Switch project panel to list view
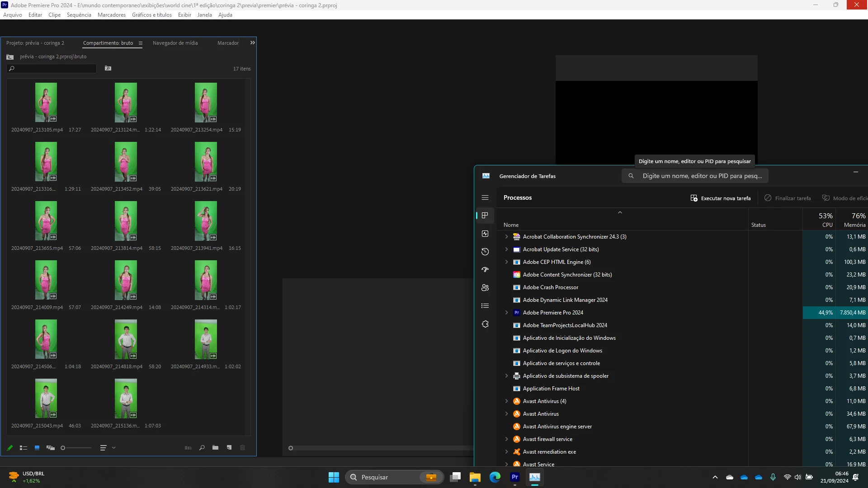This screenshot has height=488, width=868. 24,448
